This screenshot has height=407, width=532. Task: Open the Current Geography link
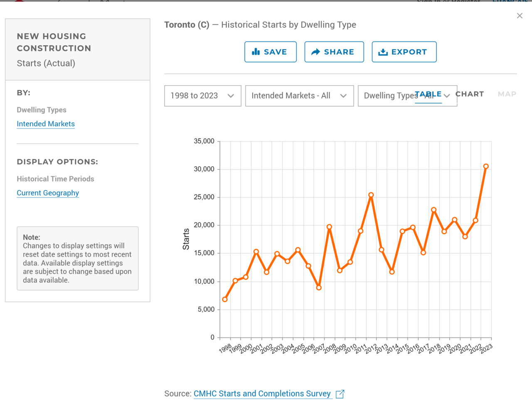(x=48, y=193)
